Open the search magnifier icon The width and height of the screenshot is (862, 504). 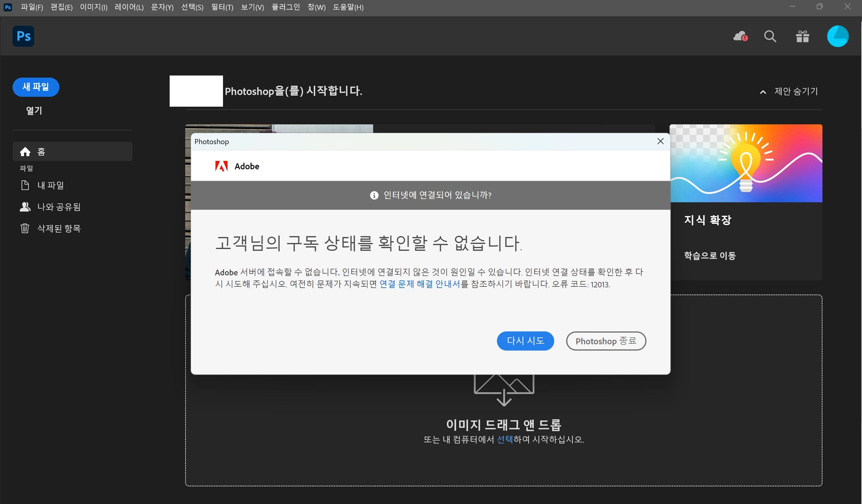[x=770, y=36]
